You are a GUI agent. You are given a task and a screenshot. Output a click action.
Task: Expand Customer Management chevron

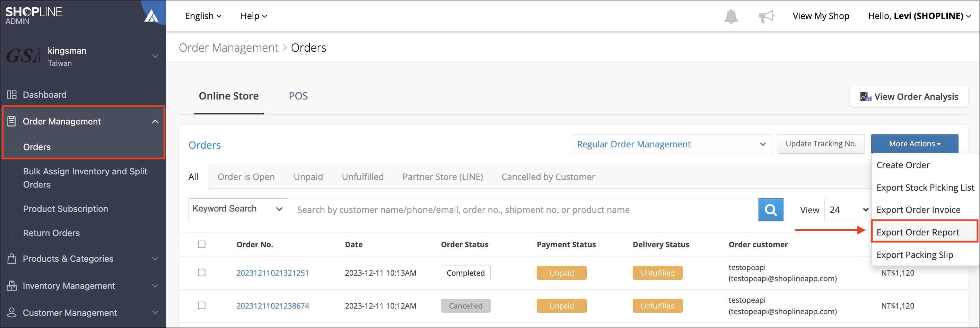[155, 313]
